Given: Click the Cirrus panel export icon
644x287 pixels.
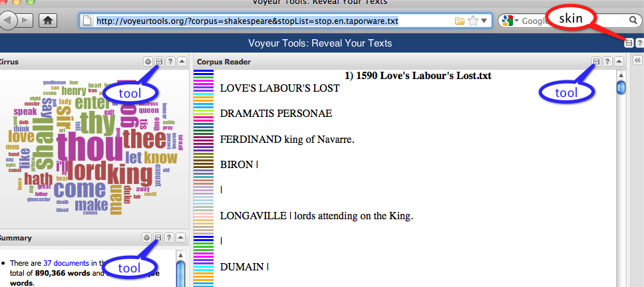Looking at the screenshot, I should coord(160,62).
